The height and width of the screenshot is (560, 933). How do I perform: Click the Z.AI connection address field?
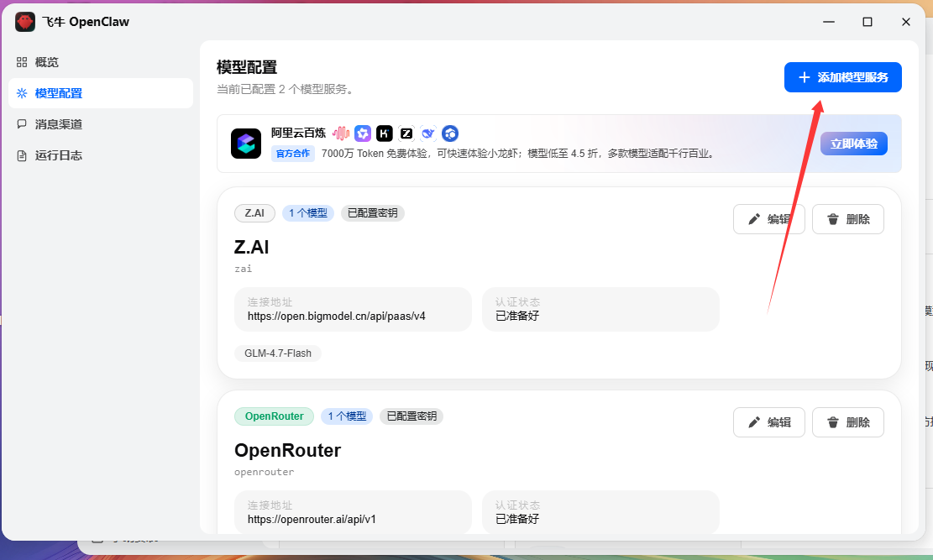pyautogui.click(x=353, y=310)
